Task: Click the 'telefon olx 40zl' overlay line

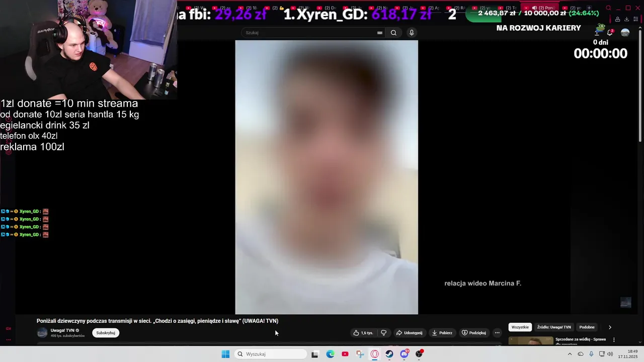Action: 29,136
